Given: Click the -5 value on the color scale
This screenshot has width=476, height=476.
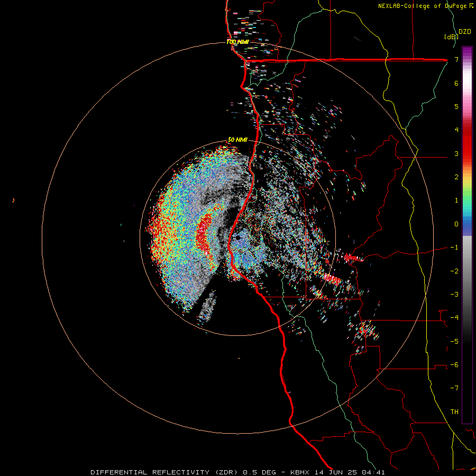Looking at the screenshot, I should pyautogui.click(x=454, y=342).
